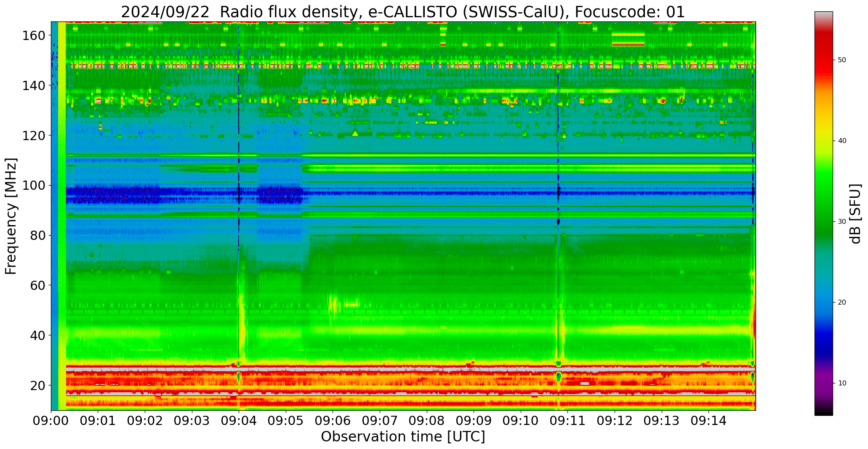Click the 09:04 time tick label
868x449 pixels.
[x=239, y=422]
